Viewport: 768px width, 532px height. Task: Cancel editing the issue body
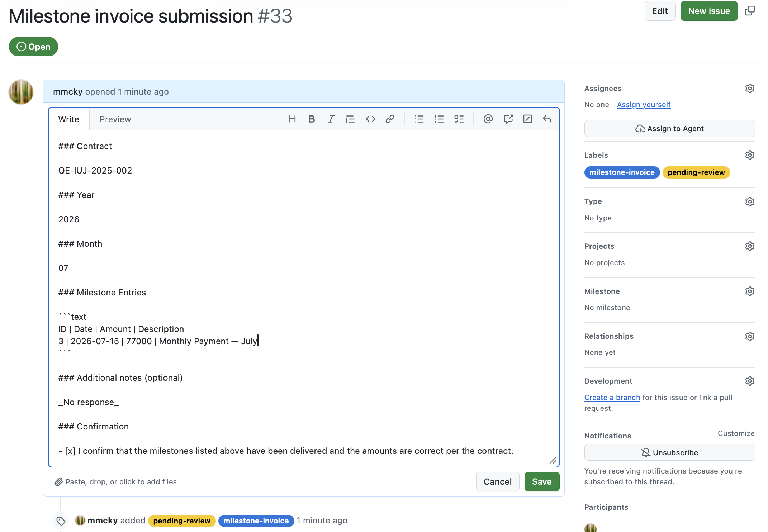point(497,481)
